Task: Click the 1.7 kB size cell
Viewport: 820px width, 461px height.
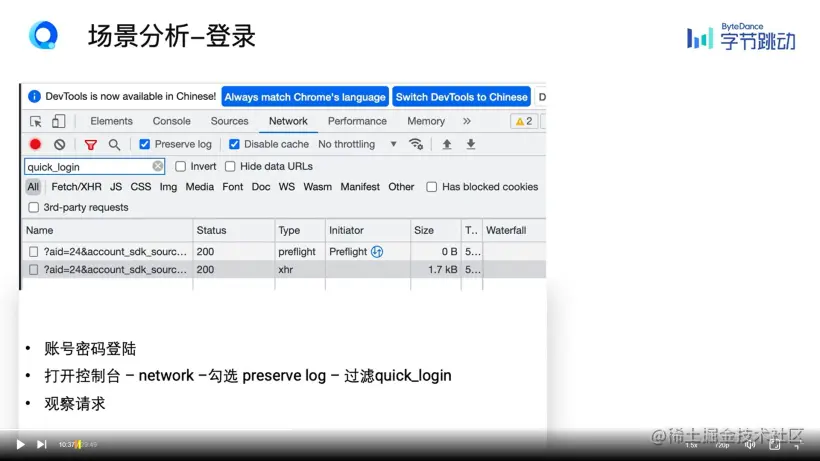Action: click(x=436, y=270)
